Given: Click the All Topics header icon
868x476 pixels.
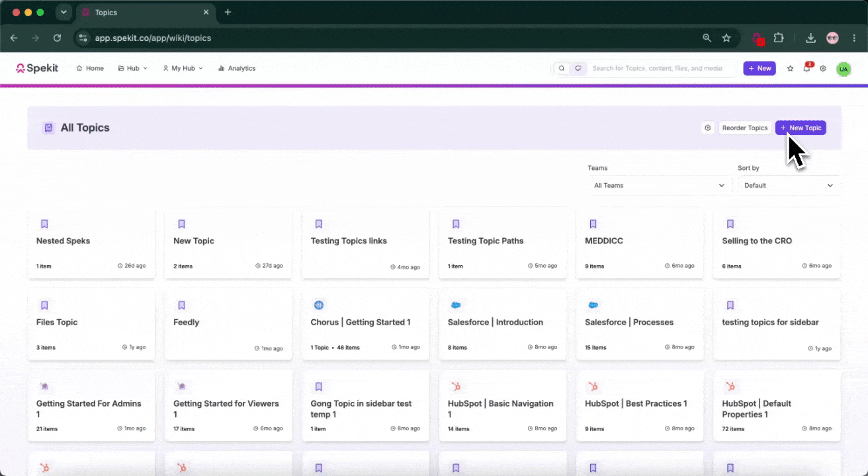Looking at the screenshot, I should [48, 128].
